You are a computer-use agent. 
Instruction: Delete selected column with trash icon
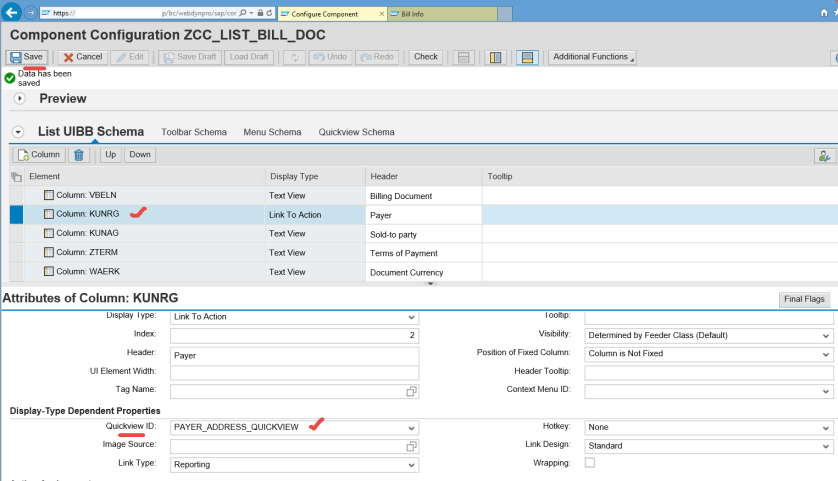[x=80, y=155]
